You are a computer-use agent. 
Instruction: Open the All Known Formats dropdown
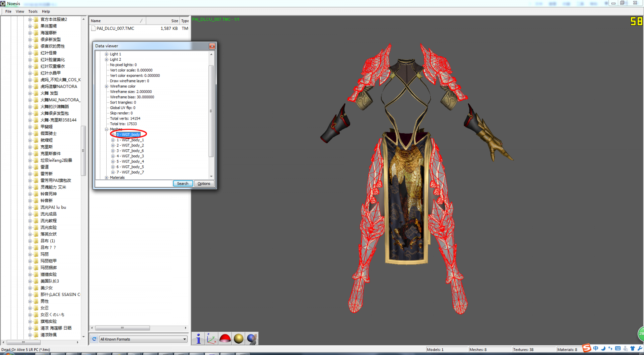[143, 339]
